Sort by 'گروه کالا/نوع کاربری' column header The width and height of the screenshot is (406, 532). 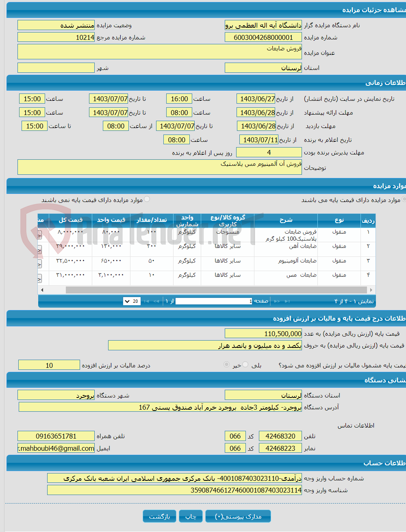coord(228,220)
